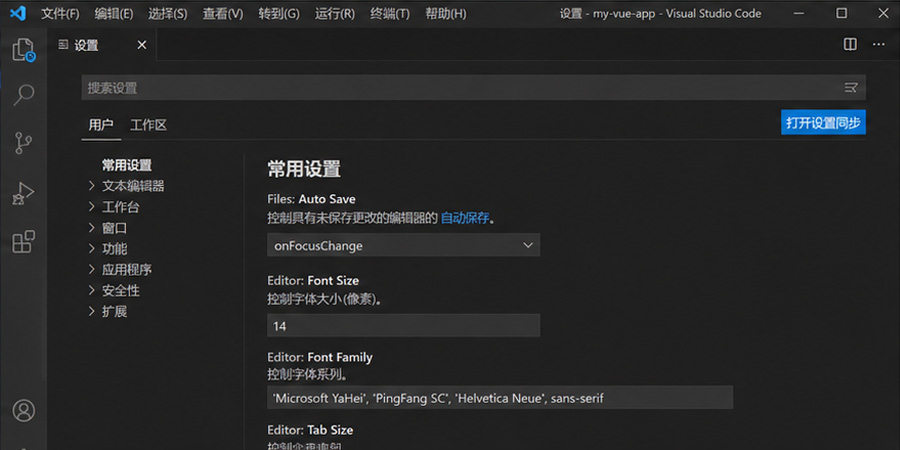Viewport: 900px width, 450px height.
Task: Switch to the 用户 settings tab
Action: (x=101, y=125)
